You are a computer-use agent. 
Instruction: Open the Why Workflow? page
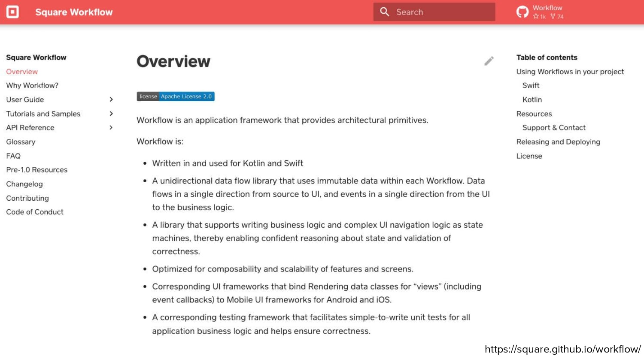32,85
